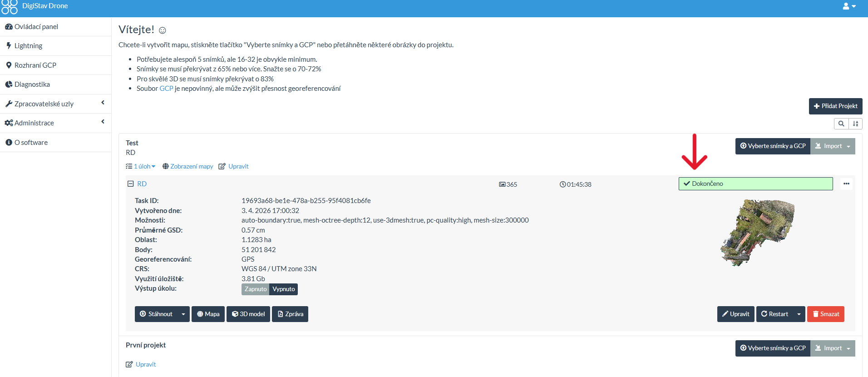The height and width of the screenshot is (377, 868).
Task: Click Vyberte snímky a GCP for První projekt
Action: tap(773, 348)
